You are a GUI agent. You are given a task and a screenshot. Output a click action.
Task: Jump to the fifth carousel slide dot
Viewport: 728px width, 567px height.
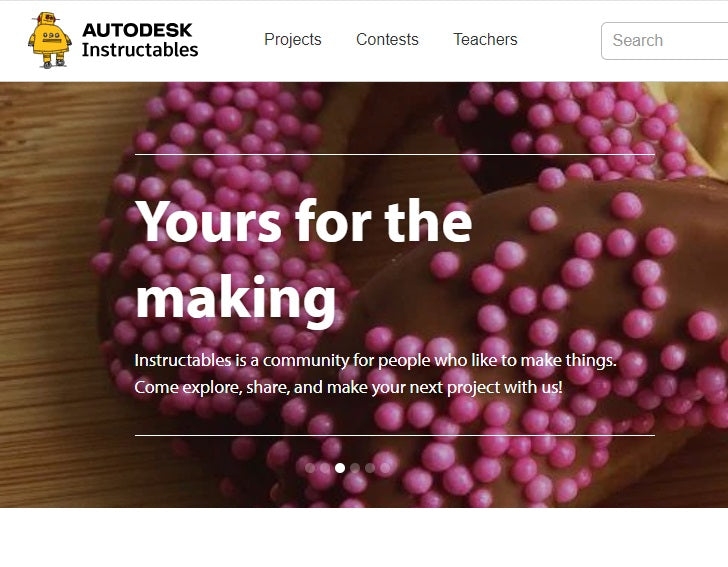370,468
